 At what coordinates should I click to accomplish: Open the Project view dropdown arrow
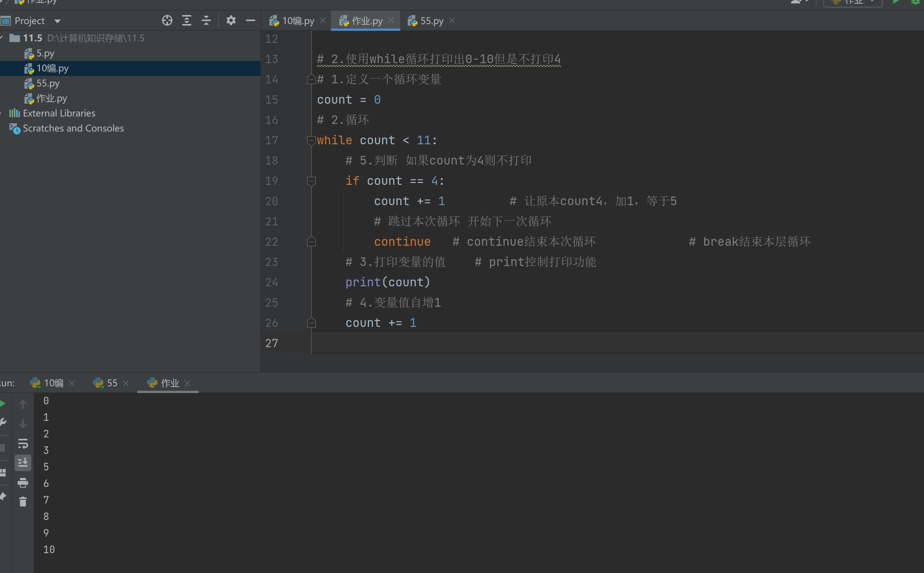tap(57, 21)
